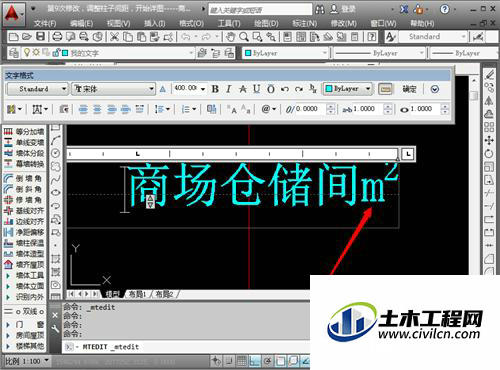The height and width of the screenshot is (370, 500).
Task: Expand the text formatting Options round button
Action: pos(435,89)
